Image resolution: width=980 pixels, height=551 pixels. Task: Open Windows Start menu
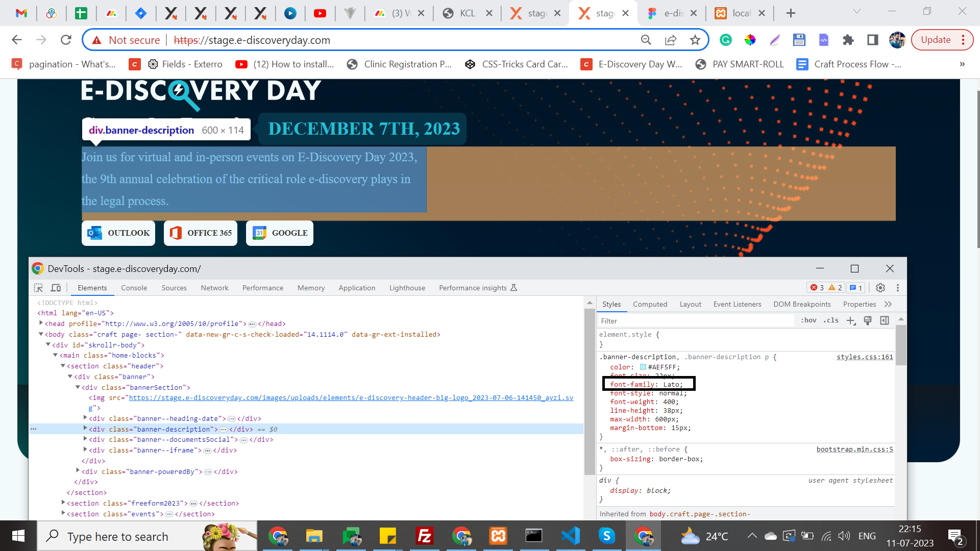coord(18,536)
